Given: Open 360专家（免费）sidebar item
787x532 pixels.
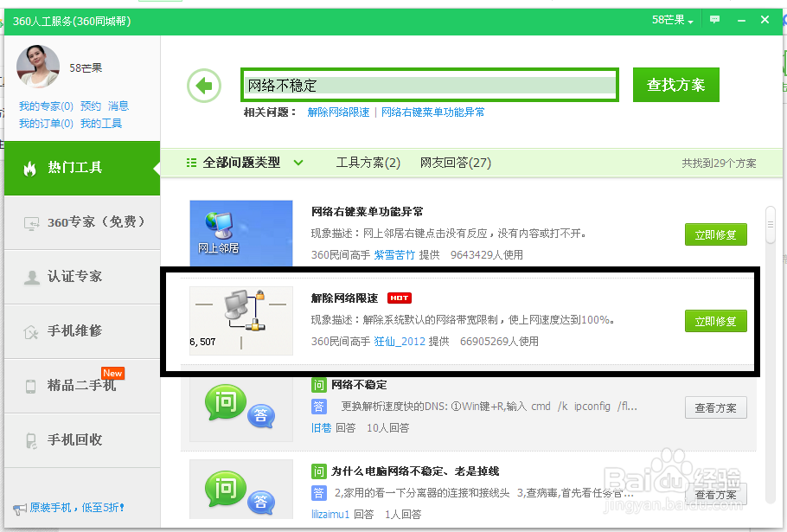Looking at the screenshot, I should click(82, 222).
